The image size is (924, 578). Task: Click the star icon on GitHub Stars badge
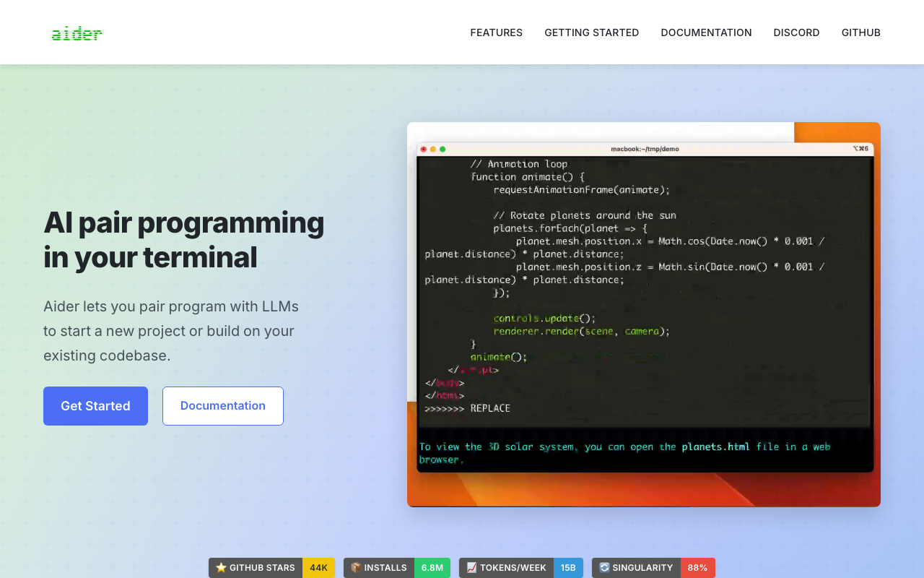pos(221,568)
